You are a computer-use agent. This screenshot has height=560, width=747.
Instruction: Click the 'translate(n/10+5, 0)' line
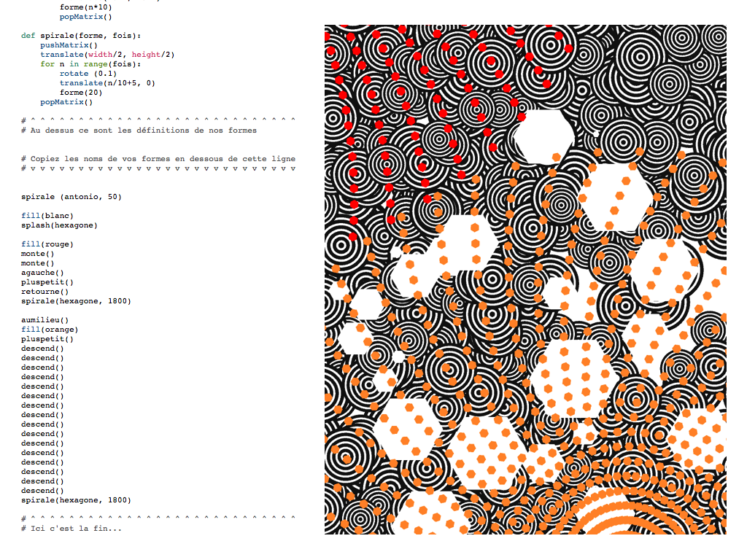107,83
